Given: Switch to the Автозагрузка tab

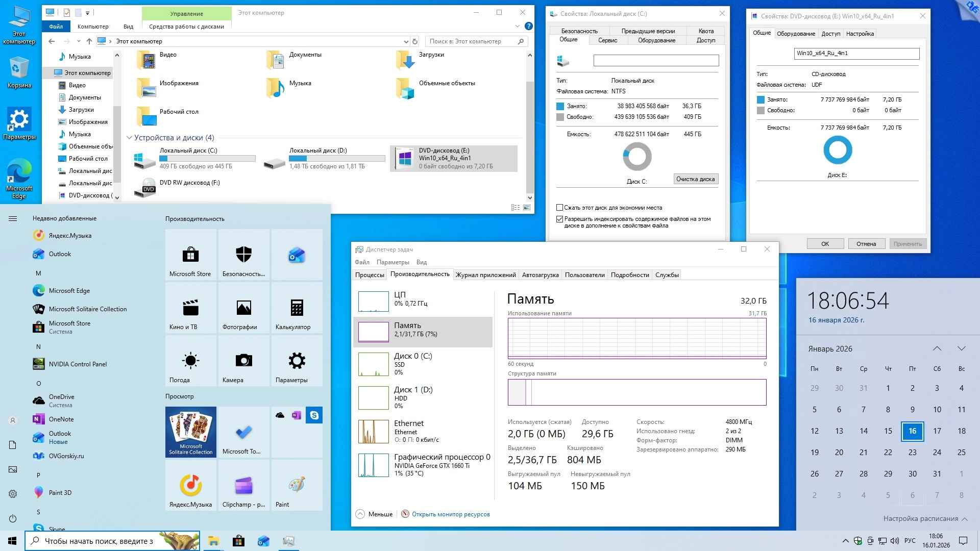Looking at the screenshot, I should (540, 275).
